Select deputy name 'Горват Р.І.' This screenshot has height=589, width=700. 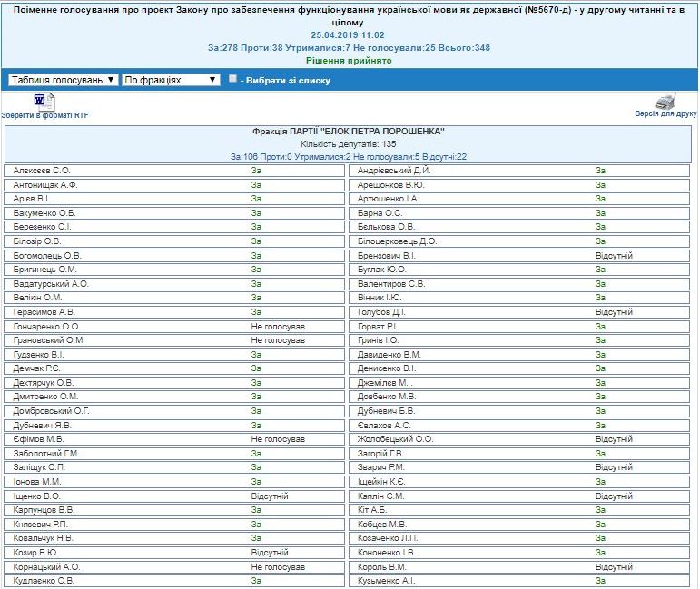[x=378, y=327]
